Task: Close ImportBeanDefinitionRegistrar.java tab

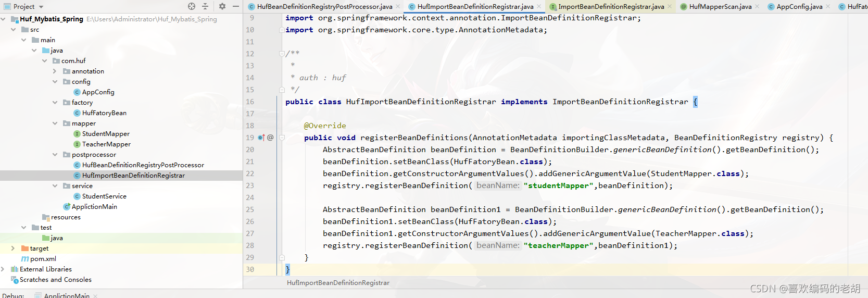Action: point(670,6)
